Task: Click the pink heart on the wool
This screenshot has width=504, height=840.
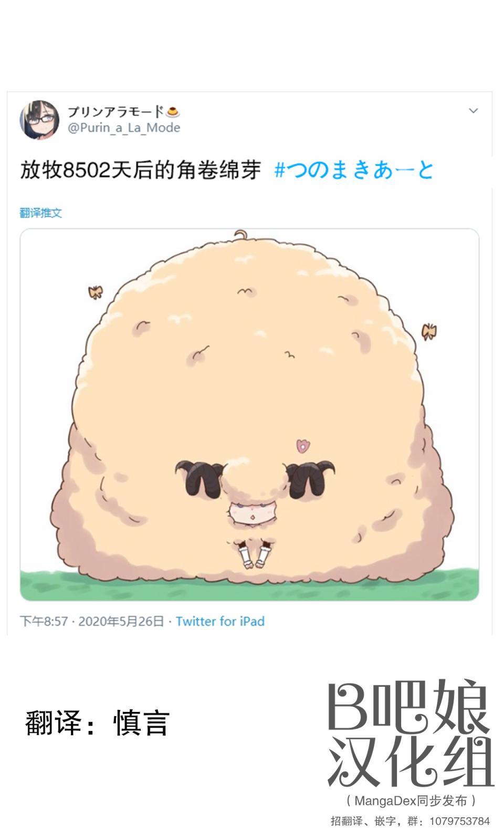Action: pos(303,446)
